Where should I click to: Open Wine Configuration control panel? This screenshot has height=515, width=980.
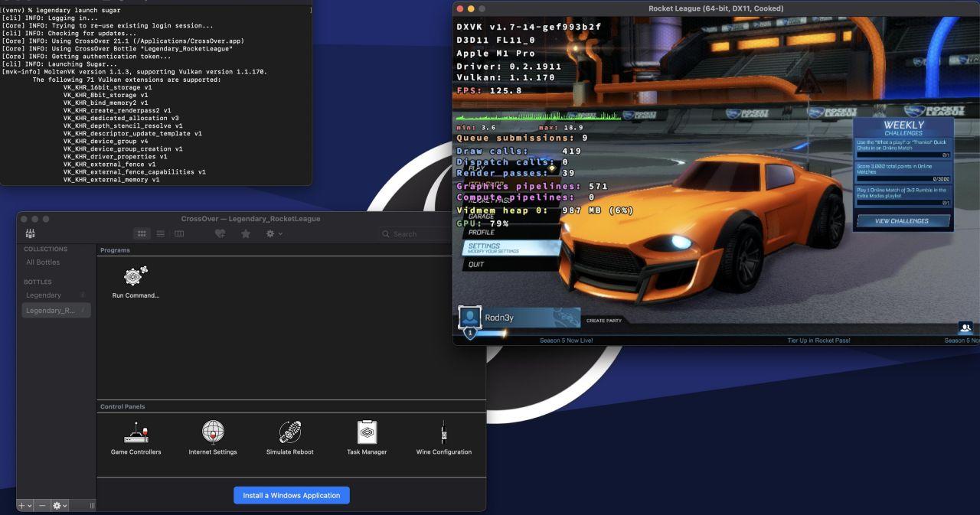(444, 438)
